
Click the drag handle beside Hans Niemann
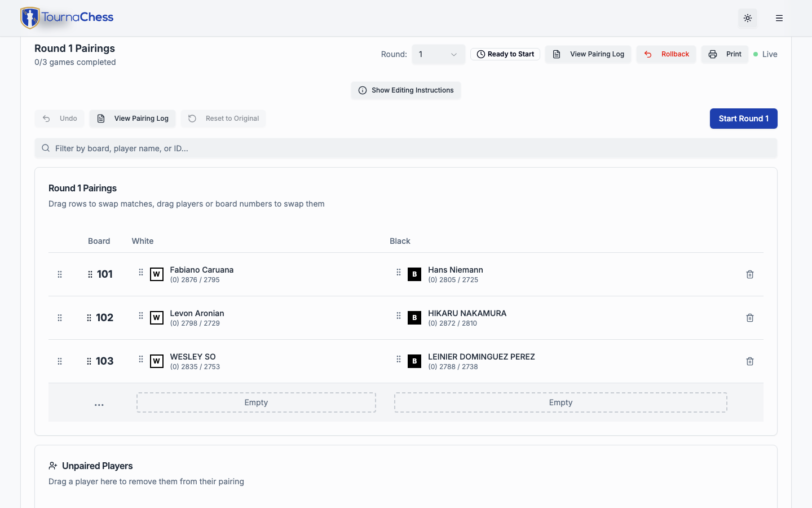[x=399, y=272]
